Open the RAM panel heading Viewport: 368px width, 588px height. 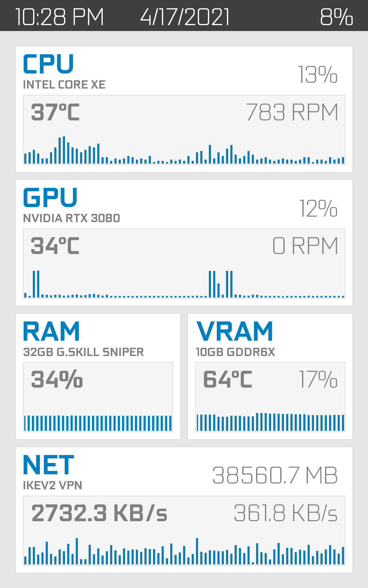(x=52, y=332)
